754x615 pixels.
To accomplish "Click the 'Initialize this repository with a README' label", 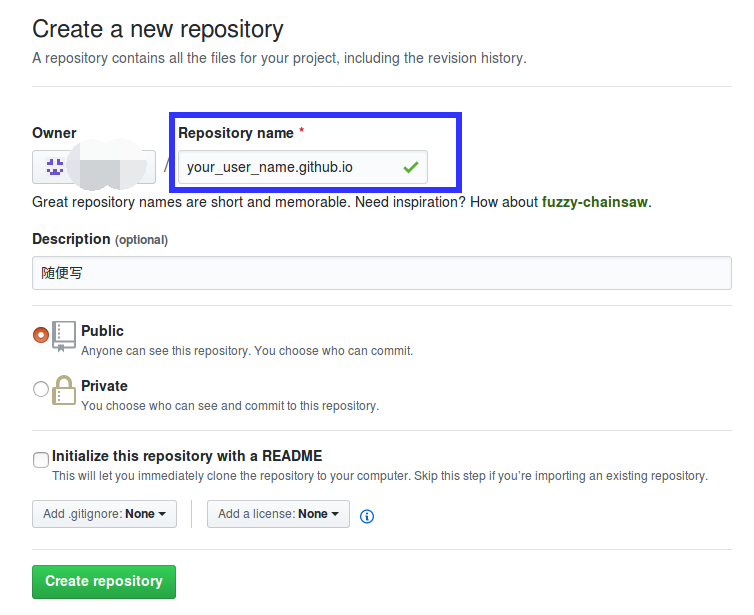I will click(187, 456).
